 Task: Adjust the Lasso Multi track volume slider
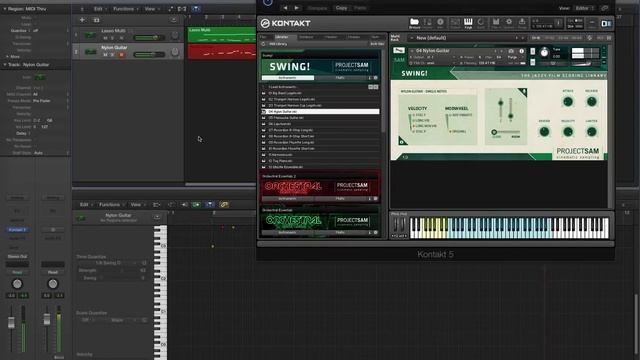(149, 38)
